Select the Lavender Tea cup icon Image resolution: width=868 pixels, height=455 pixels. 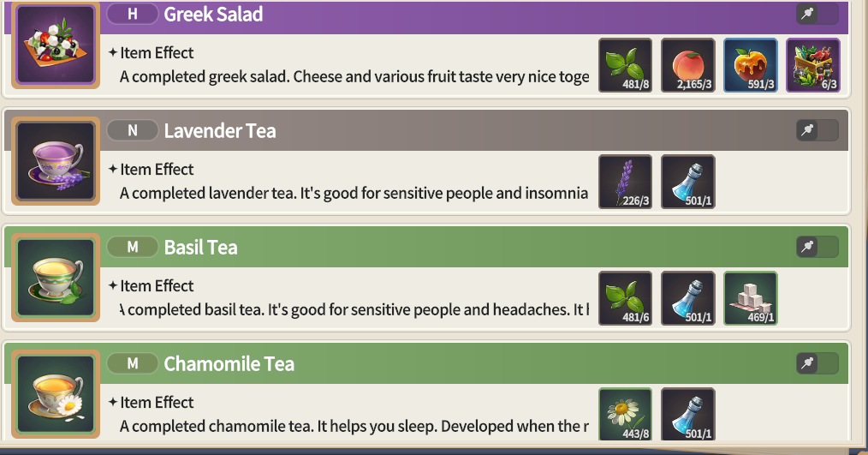coord(56,161)
